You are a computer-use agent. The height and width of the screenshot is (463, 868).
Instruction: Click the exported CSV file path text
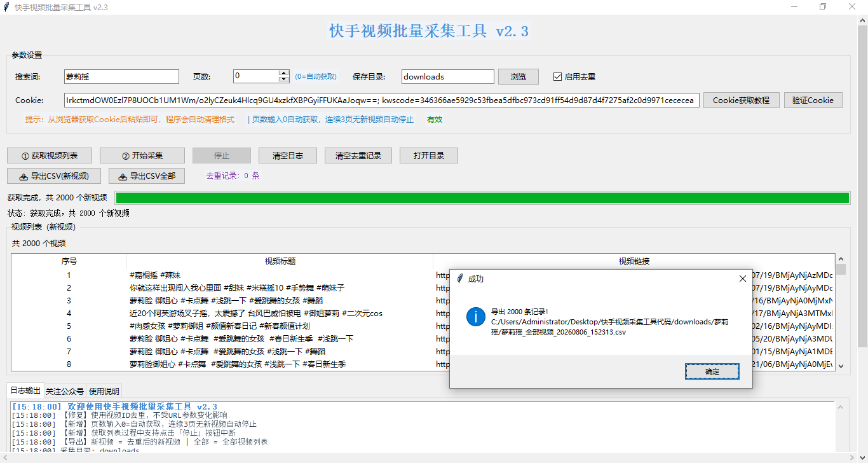pyautogui.click(x=610, y=327)
